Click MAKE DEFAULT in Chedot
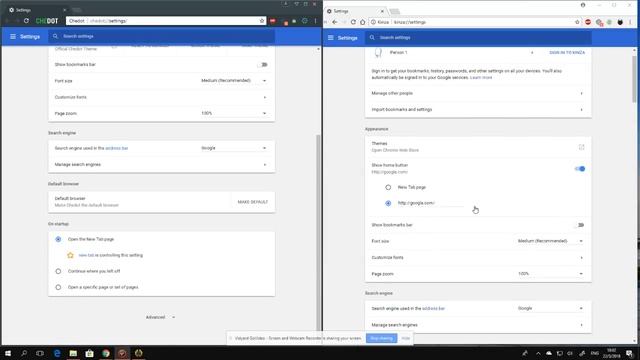 click(x=253, y=202)
